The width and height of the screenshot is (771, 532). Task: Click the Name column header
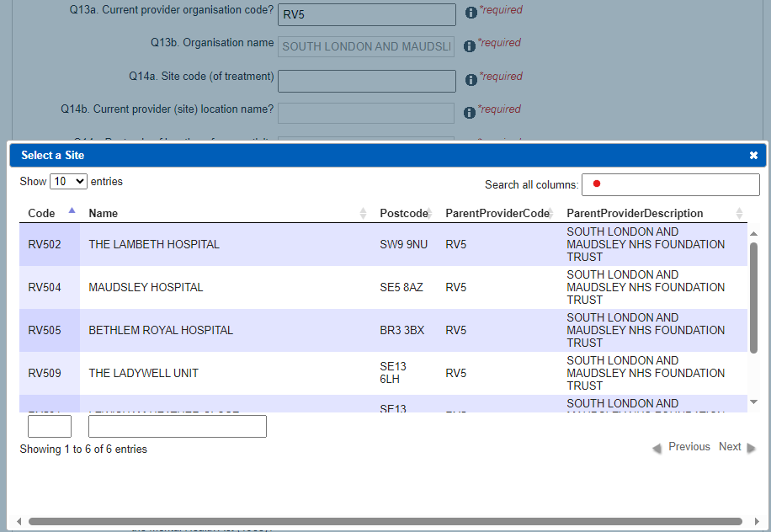coord(104,214)
